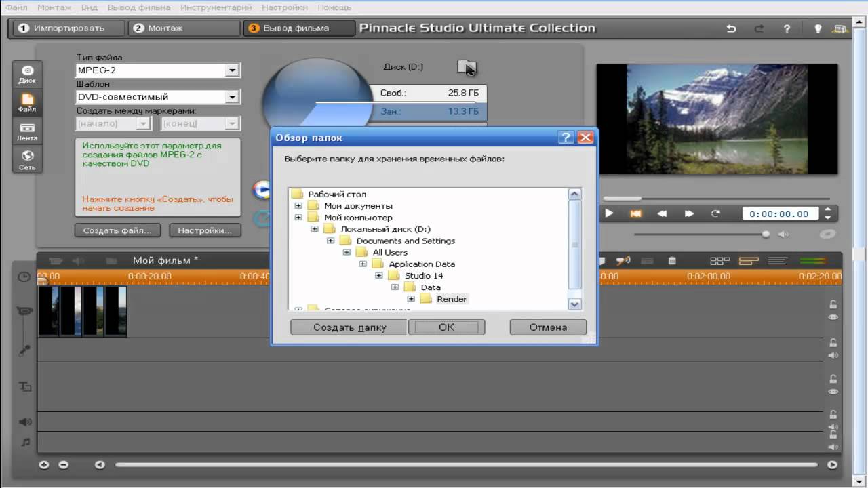Switch to text list view icon
Screen dimensions: 868x488
777,260
